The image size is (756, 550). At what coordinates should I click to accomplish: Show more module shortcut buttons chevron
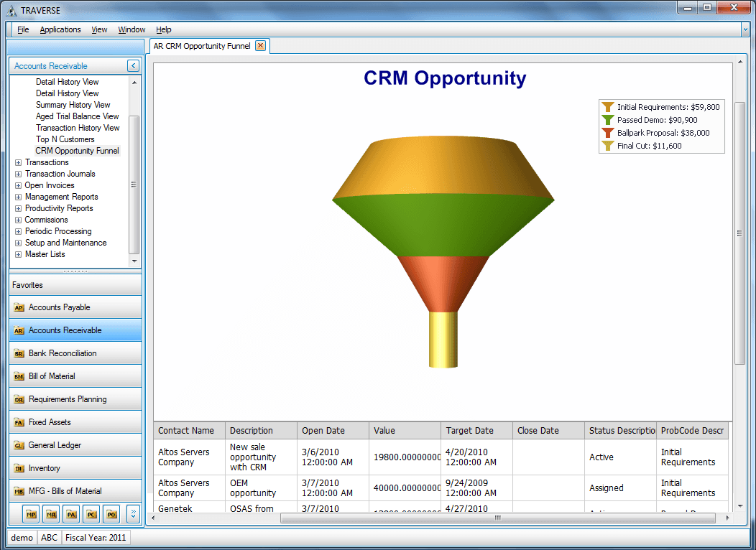coord(133,514)
